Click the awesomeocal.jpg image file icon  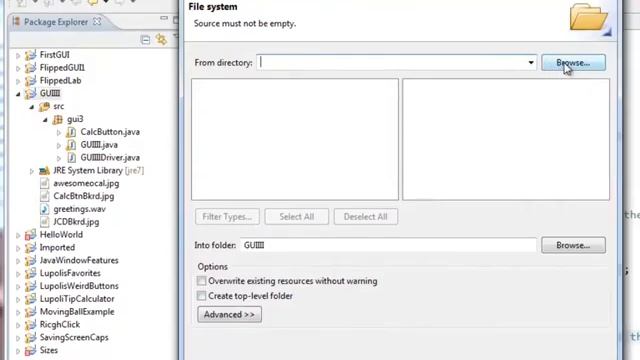44,183
